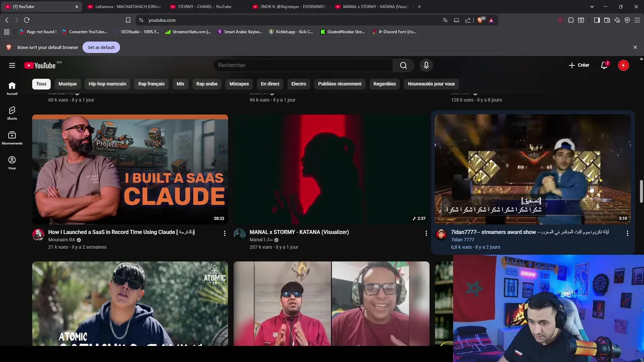
Task: Switch to the SNOR ft. Najmtayer tab
Action: click(x=289, y=7)
